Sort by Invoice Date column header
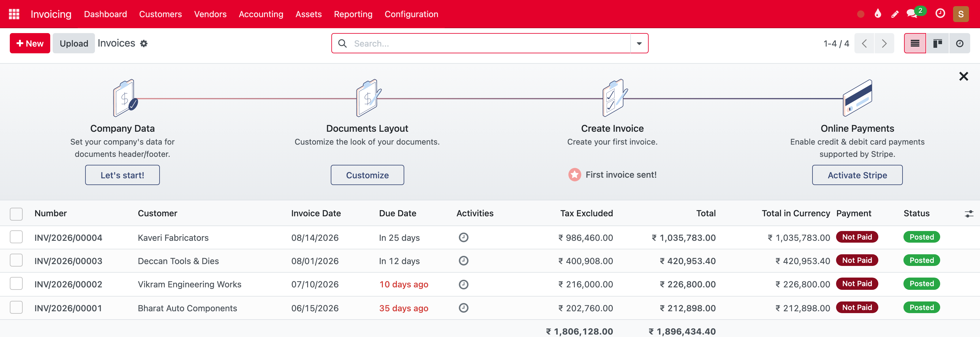The height and width of the screenshot is (337, 980). pos(316,214)
